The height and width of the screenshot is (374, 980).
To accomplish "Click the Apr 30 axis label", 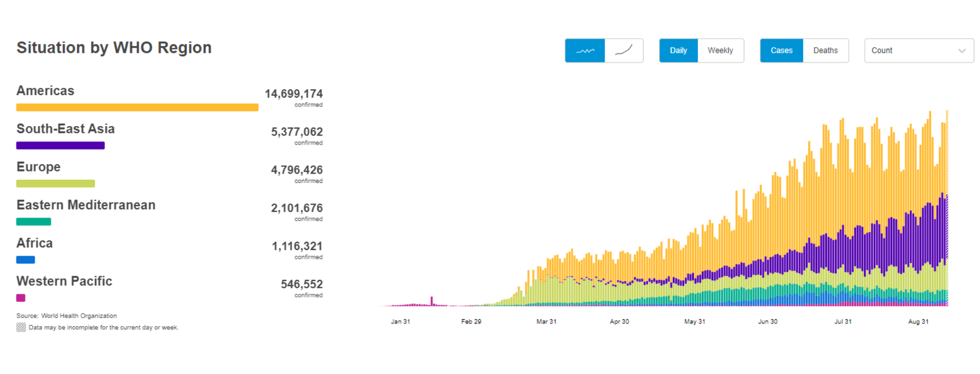I will click(619, 321).
